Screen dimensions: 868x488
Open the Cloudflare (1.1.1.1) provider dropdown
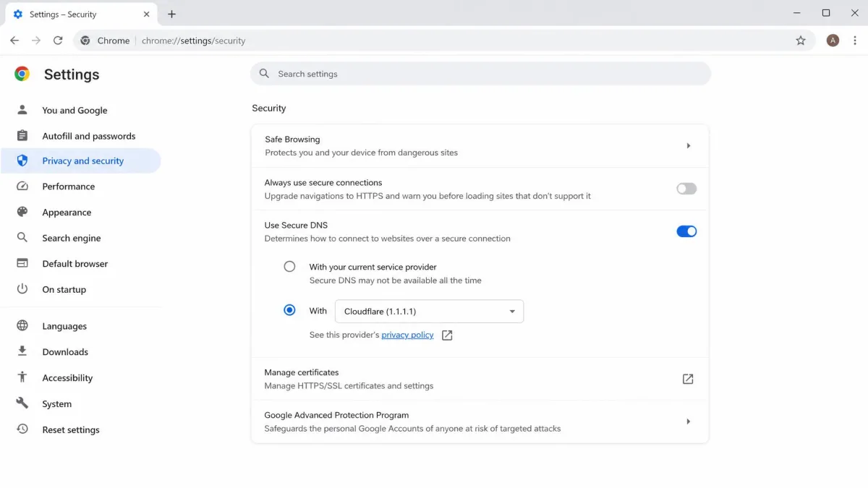pyautogui.click(x=429, y=311)
